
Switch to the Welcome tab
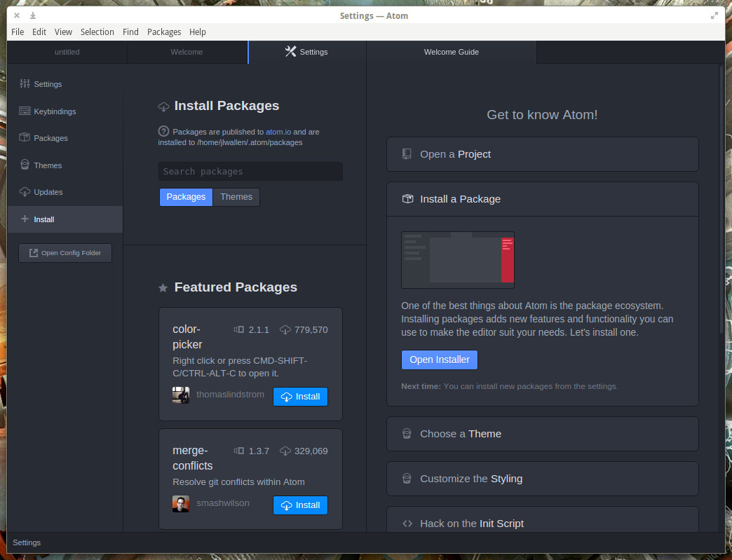click(187, 52)
